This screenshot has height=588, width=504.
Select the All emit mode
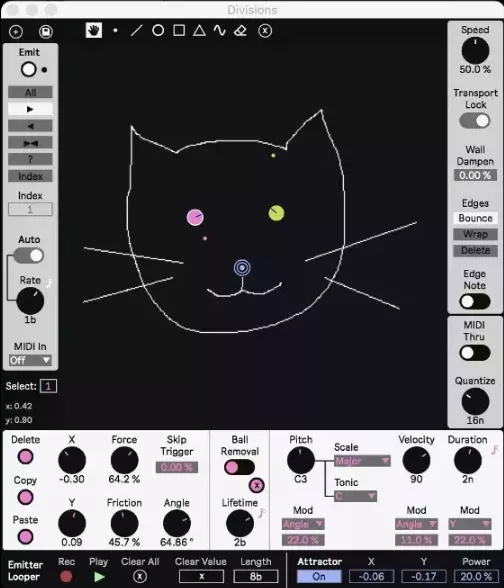pyautogui.click(x=30, y=92)
